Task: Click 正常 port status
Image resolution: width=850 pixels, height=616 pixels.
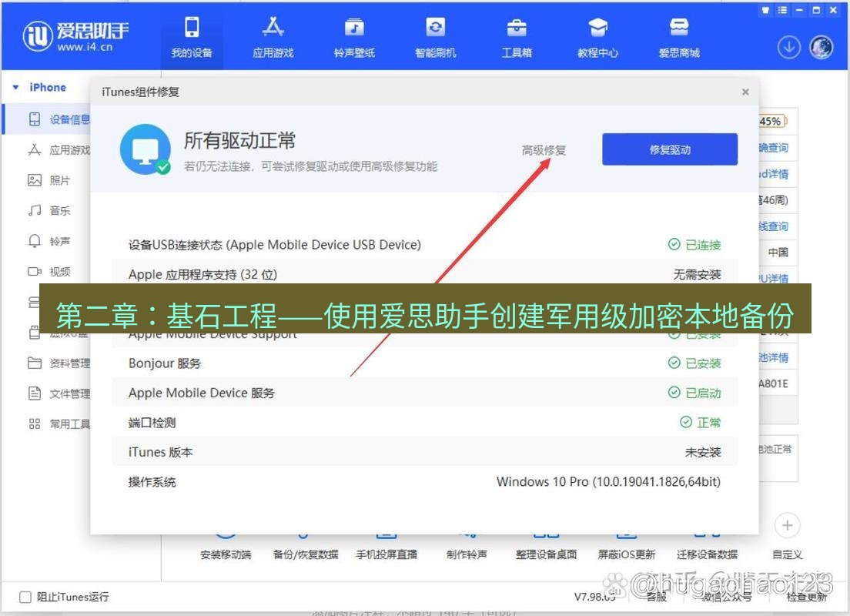Action: click(x=701, y=423)
